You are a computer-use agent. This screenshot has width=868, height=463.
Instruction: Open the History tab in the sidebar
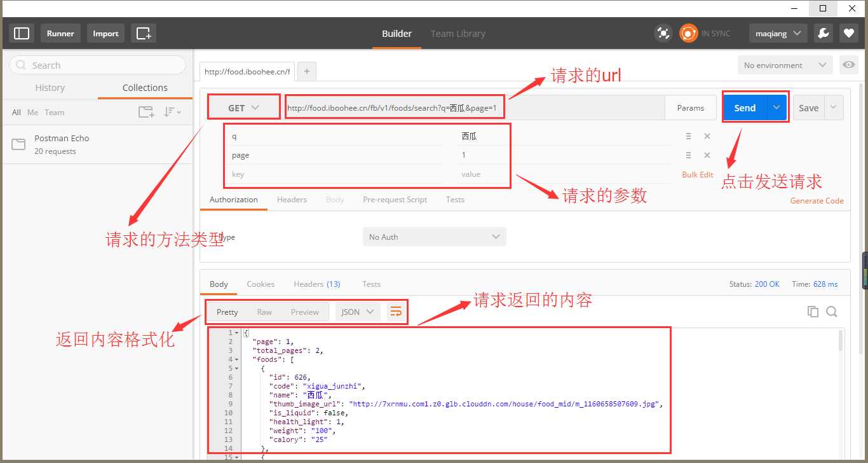50,88
